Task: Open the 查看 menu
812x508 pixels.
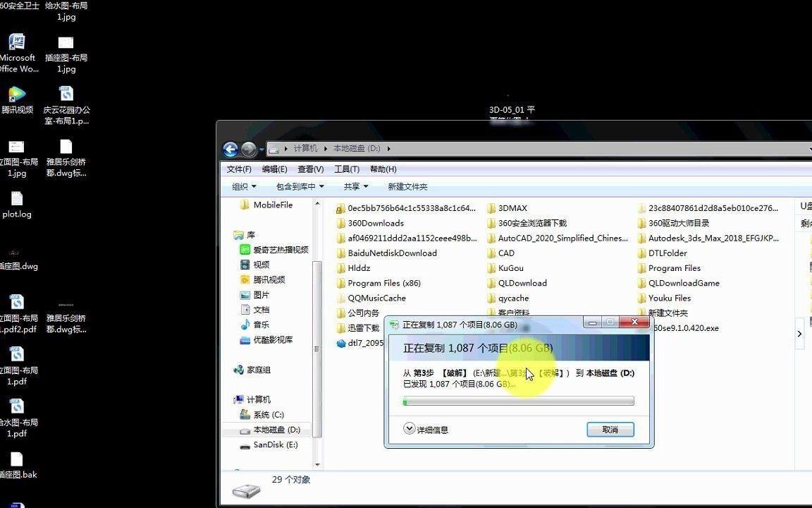Action: (310, 169)
